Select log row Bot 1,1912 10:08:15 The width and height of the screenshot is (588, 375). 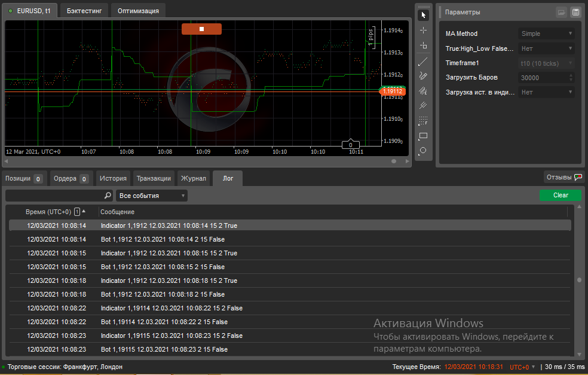(x=290, y=267)
